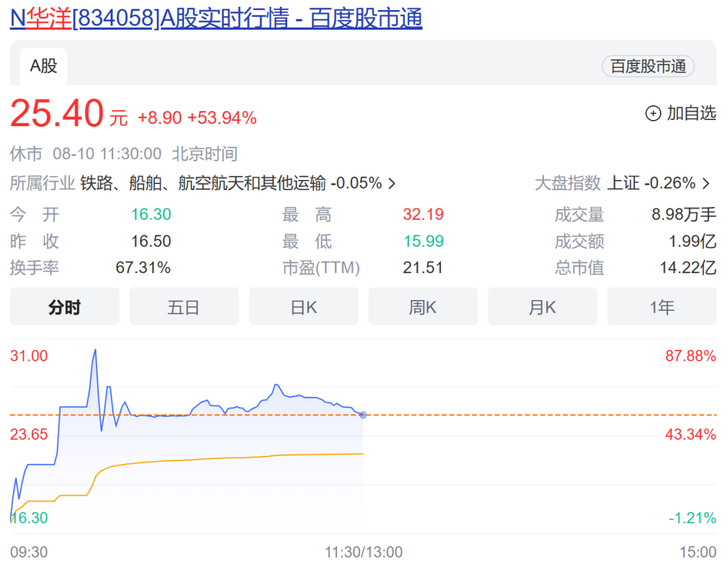Click the 市盈(TTM) value 21.51
Viewport: 728px width, 567px height.
423,268
